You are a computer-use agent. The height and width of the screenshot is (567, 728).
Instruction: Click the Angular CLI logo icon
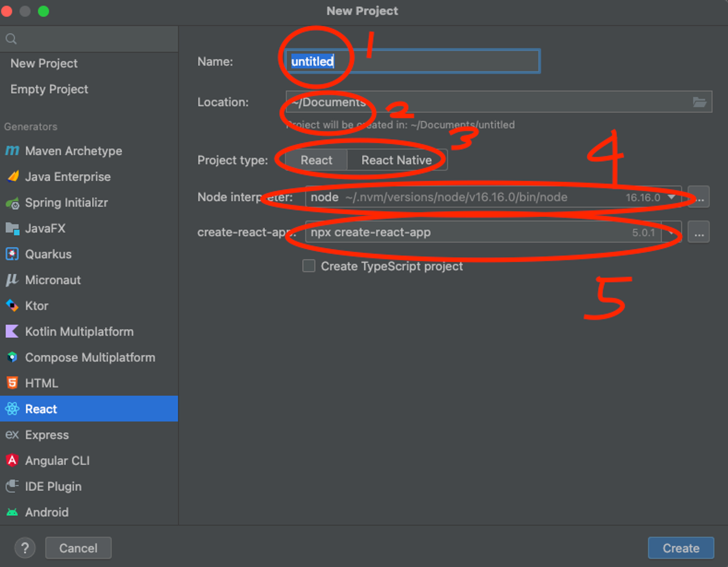(12, 460)
